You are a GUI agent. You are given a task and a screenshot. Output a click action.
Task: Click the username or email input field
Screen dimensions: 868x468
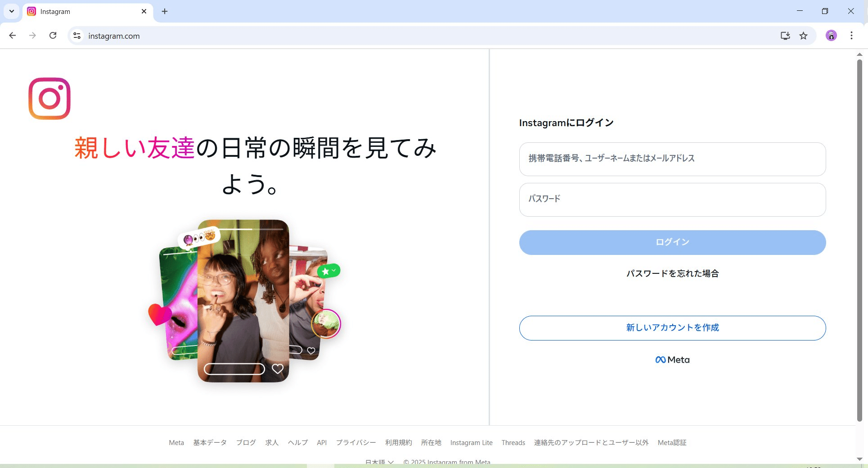click(x=672, y=159)
